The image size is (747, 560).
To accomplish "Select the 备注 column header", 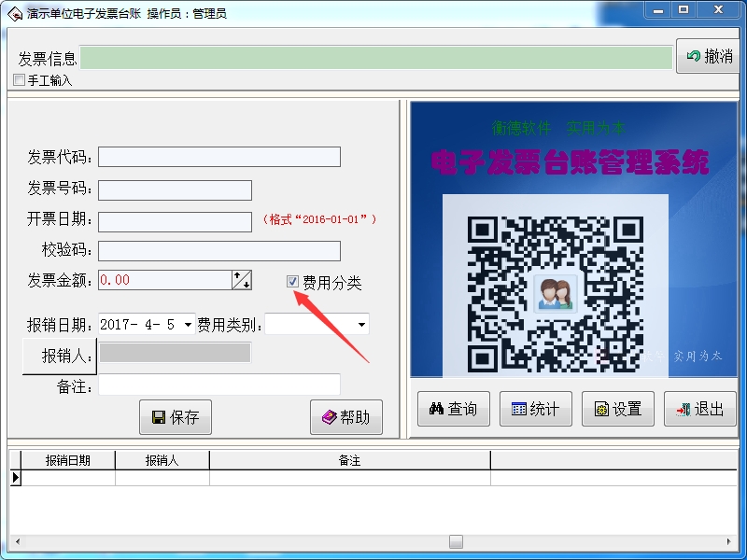I will pos(350,460).
